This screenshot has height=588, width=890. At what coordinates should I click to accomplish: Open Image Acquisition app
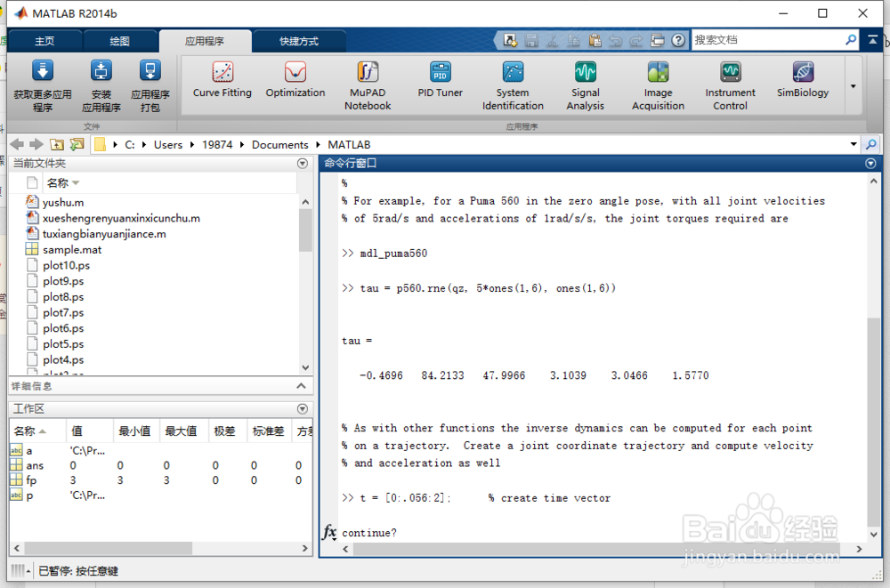[658, 85]
